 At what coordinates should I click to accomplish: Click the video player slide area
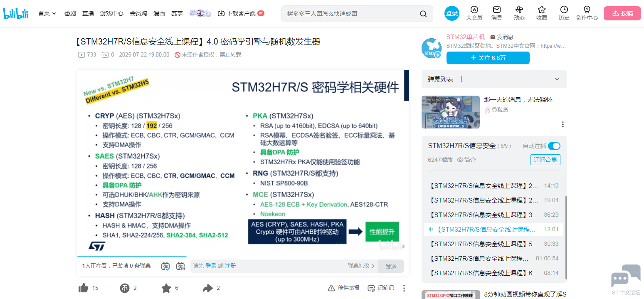pos(243,162)
